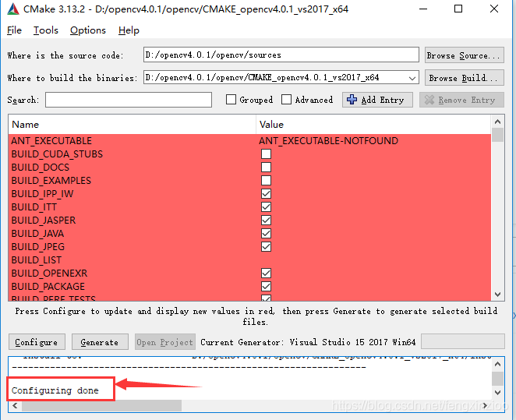Select the BUILD_JPEG entry name
Image resolution: width=516 pixels, height=420 pixels.
[38, 247]
